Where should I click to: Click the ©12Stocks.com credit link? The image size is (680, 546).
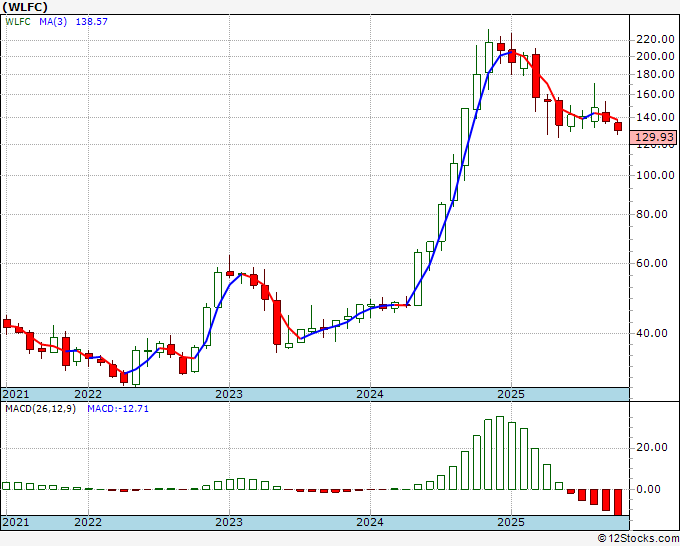[638, 539]
